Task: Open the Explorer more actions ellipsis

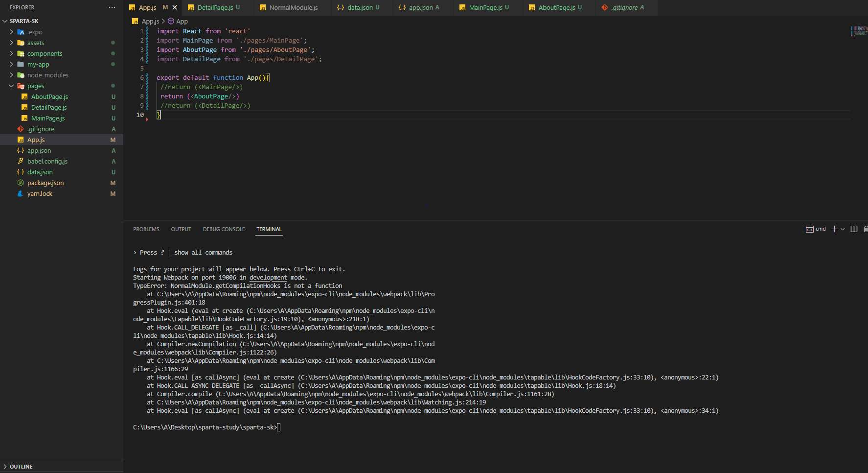Action: coord(112,7)
